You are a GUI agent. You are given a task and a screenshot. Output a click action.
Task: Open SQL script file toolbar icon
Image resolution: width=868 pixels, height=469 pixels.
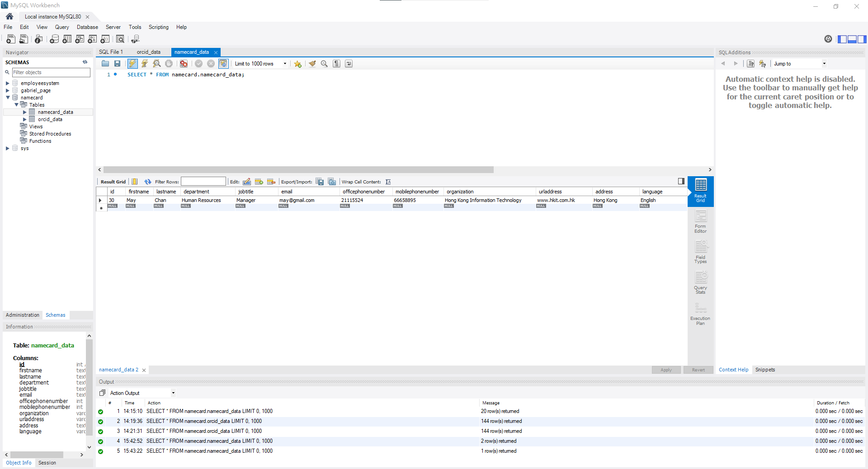(x=24, y=39)
